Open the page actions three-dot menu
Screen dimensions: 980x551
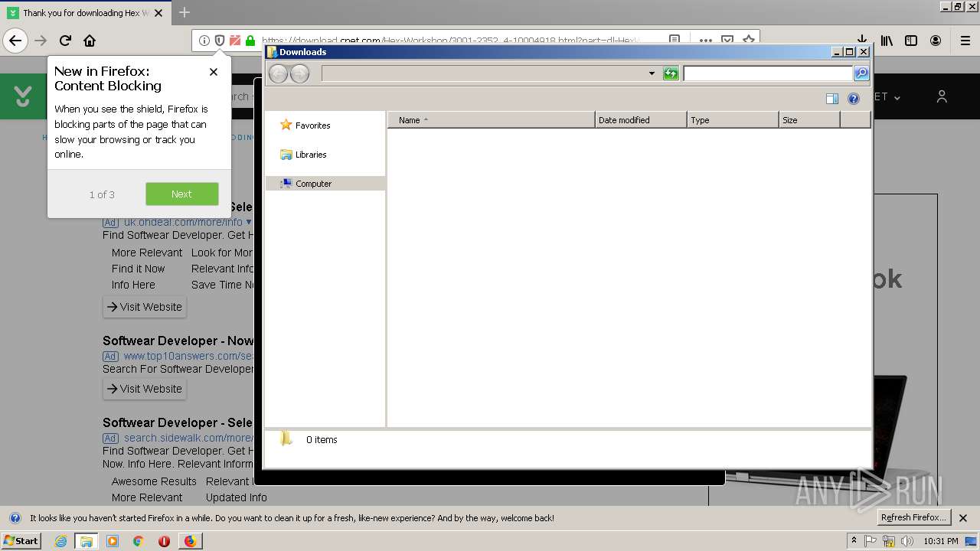705,41
